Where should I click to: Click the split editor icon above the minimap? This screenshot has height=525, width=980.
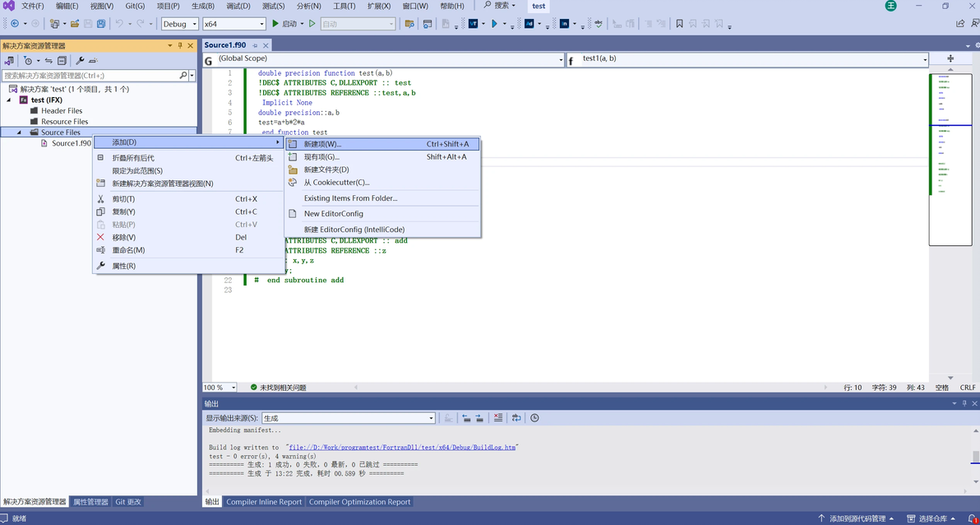pos(950,58)
